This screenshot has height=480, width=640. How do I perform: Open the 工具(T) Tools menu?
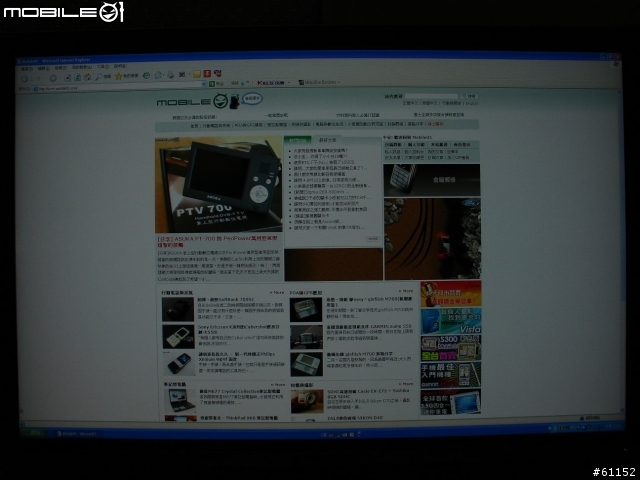point(102,67)
